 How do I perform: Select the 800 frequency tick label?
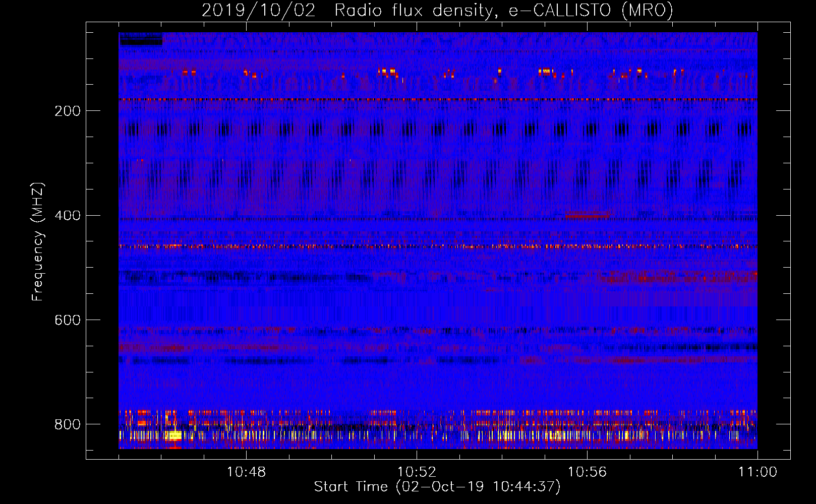coord(68,424)
